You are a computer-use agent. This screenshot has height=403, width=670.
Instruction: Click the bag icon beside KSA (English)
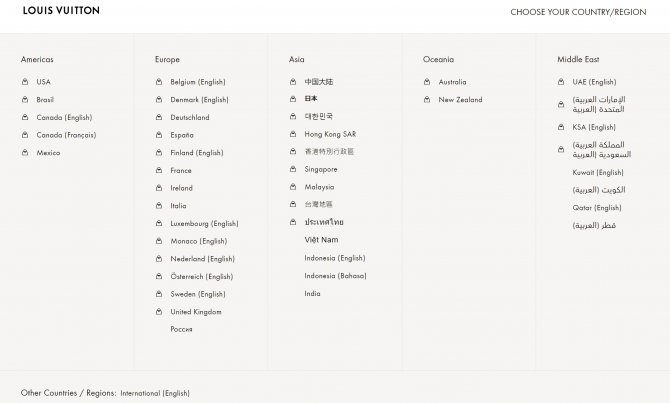click(x=561, y=127)
